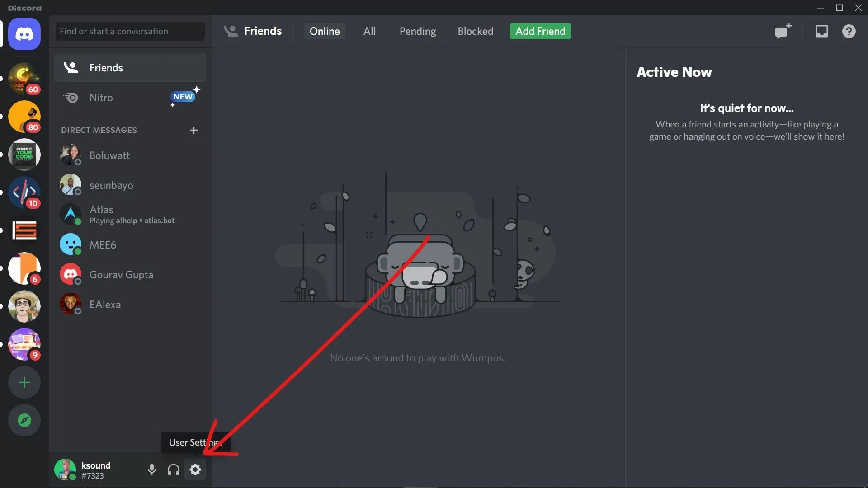Open User Settings gear icon
Image resolution: width=868 pixels, height=488 pixels.
click(x=195, y=470)
